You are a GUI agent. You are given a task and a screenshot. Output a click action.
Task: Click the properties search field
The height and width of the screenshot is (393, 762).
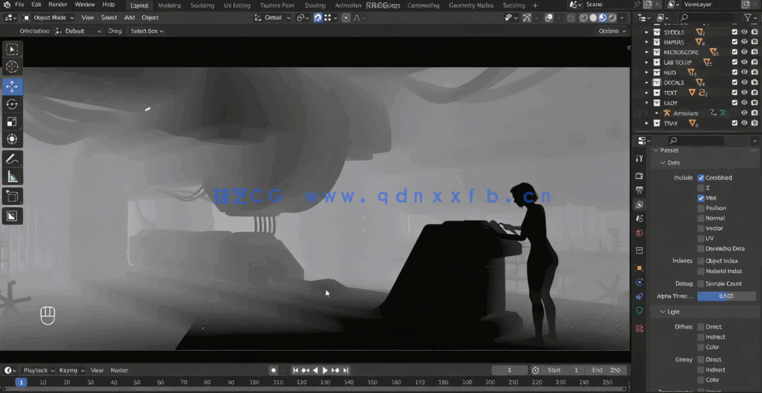point(695,141)
